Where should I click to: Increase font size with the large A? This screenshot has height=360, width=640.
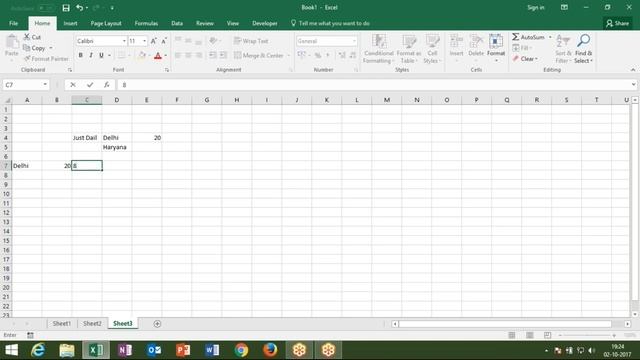click(x=153, y=41)
